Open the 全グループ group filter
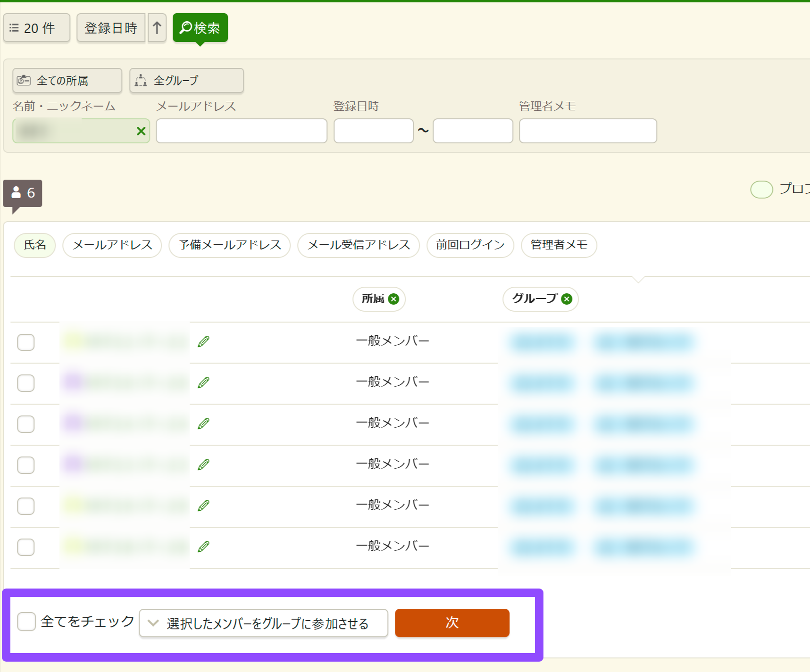The image size is (810, 672). pyautogui.click(x=186, y=80)
